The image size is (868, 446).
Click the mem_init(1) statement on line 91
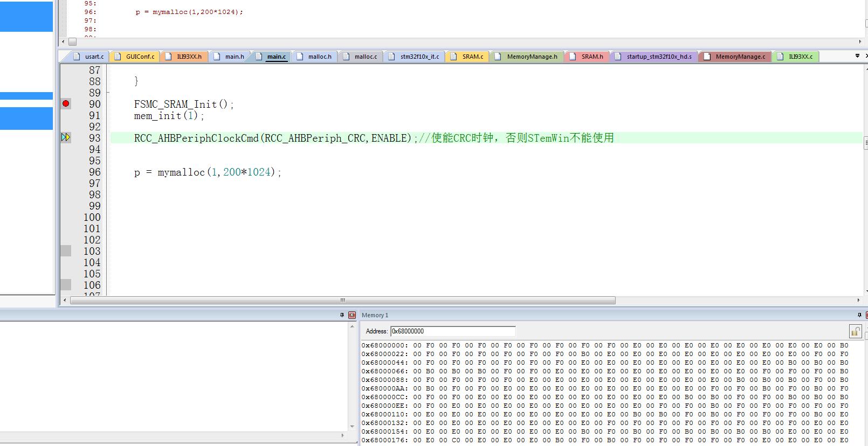(x=169, y=115)
